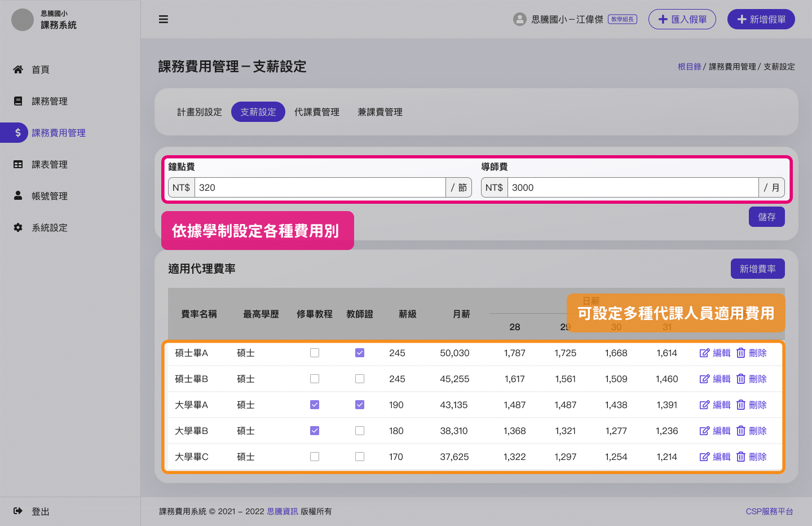Click the 新增費率 button
This screenshot has height=526, width=812.
(x=757, y=269)
